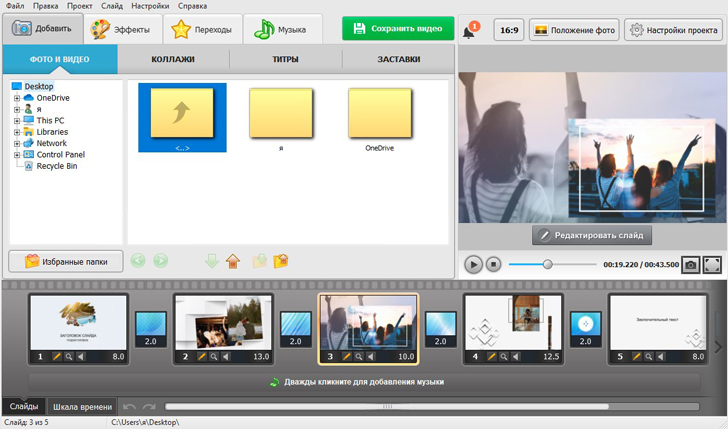
Task: Expand the This PC tree node
Action: [x=17, y=121]
